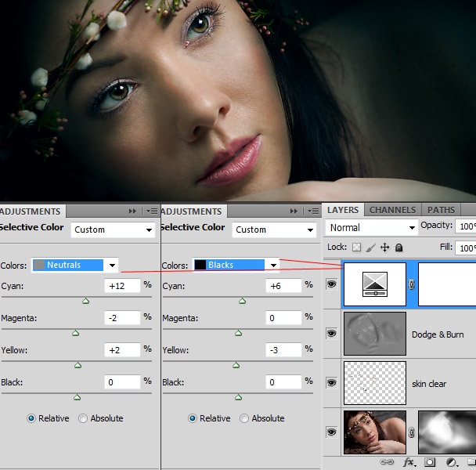
Task: Click Black slider handle in Blacks panel
Action: pyautogui.click(x=238, y=397)
